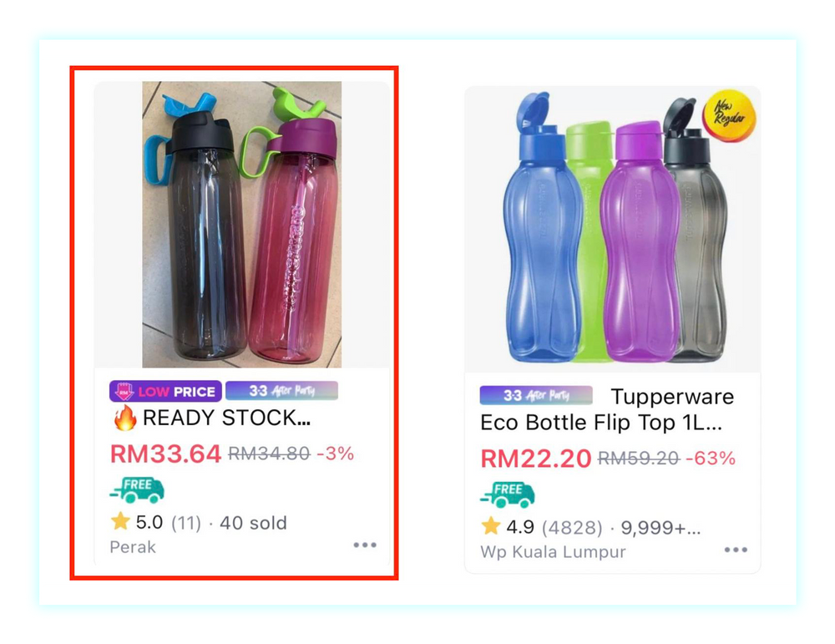Click the 40 sold text
Viewport: 835px width, 644px height.
[254, 523]
